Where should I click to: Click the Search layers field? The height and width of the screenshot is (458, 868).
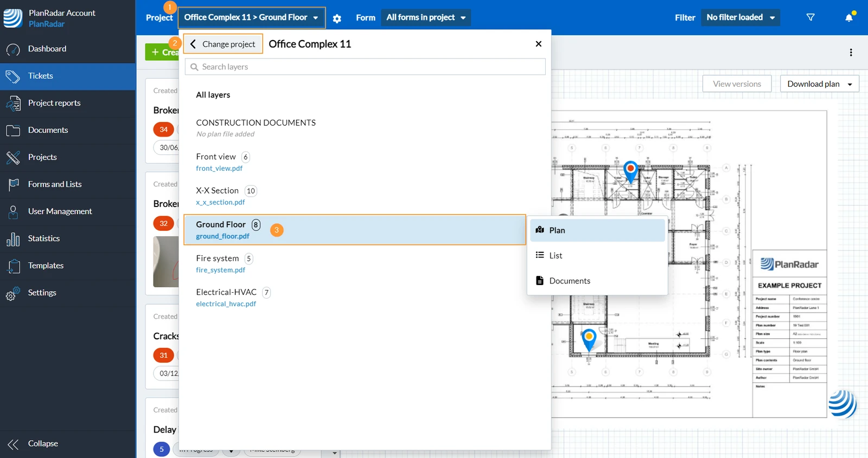365,67
